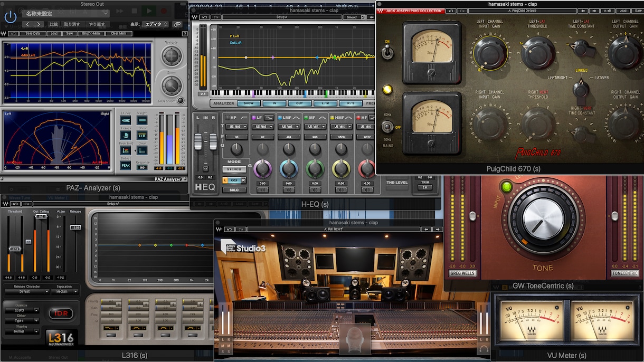Toggle the H-EQ LMF band enable button
The height and width of the screenshot is (362, 644).
tap(279, 118)
